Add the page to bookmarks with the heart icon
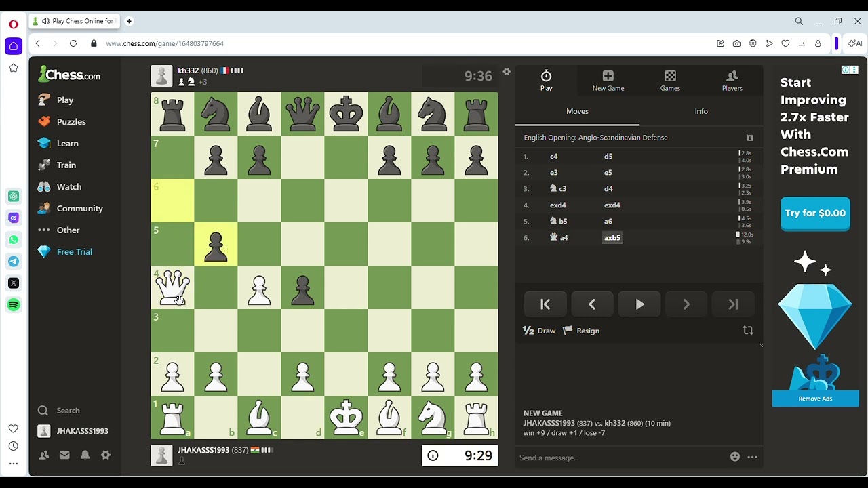The height and width of the screenshot is (488, 868). click(x=785, y=43)
